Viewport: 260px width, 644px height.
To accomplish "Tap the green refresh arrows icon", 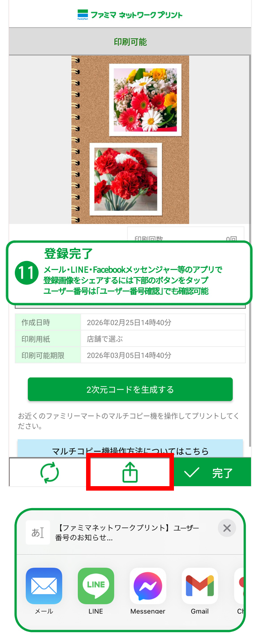I will 50,472.
